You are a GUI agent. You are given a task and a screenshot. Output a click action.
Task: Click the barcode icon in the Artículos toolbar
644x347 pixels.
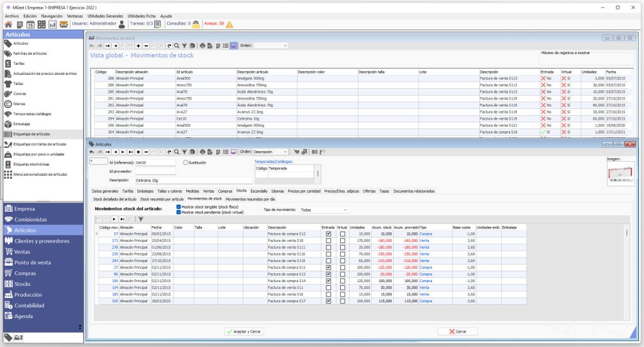click(x=314, y=152)
